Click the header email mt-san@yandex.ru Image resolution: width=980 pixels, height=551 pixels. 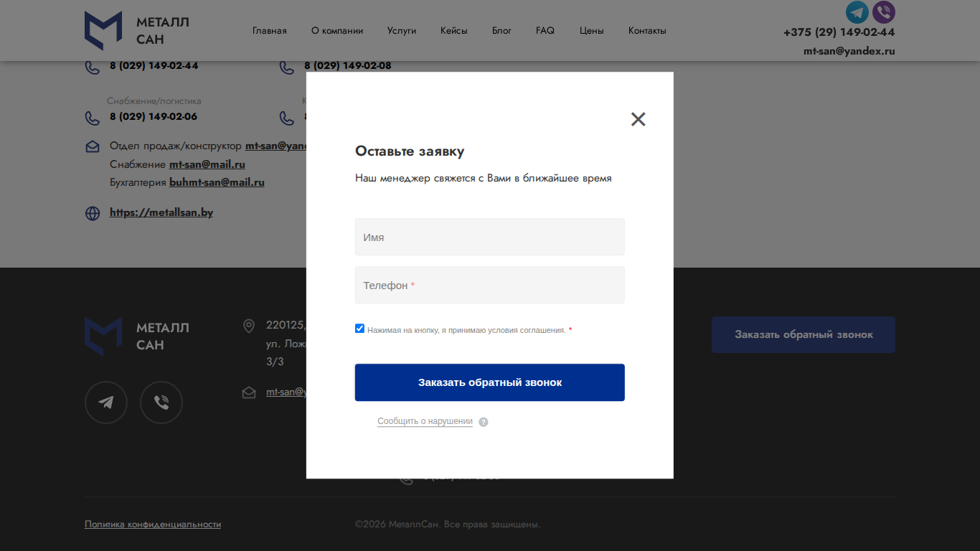point(849,51)
